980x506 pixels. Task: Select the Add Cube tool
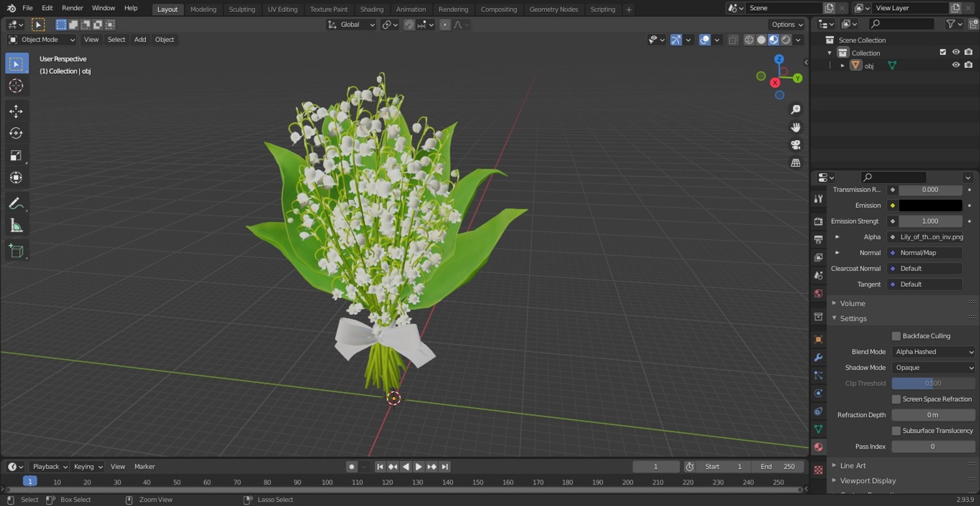[16, 251]
